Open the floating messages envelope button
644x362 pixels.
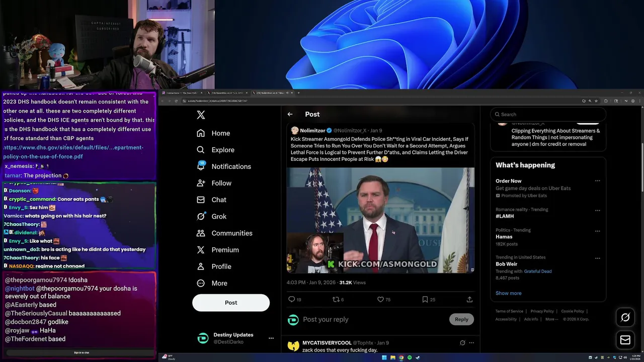[625, 340]
